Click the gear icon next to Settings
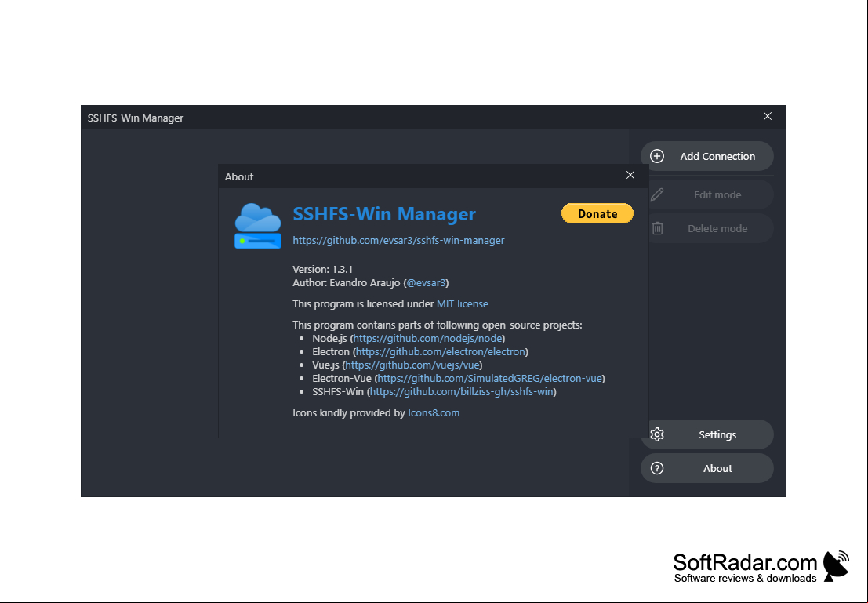 pos(657,434)
